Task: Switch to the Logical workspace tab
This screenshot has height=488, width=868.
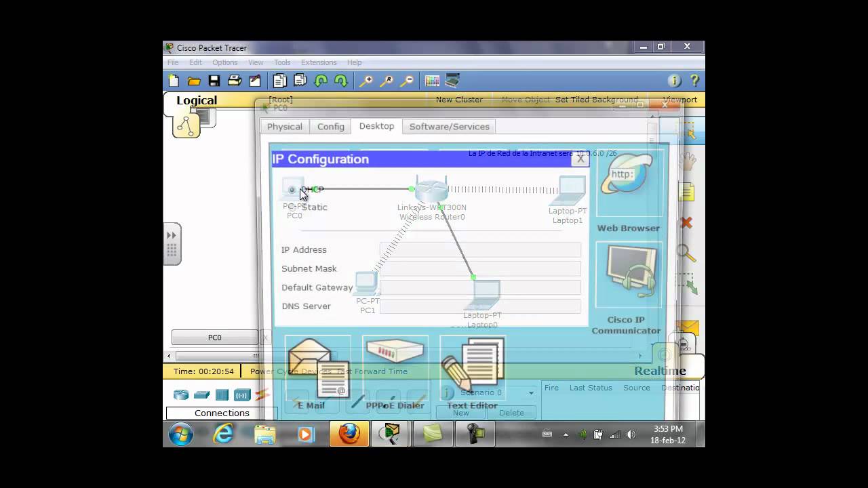Action: coord(196,101)
